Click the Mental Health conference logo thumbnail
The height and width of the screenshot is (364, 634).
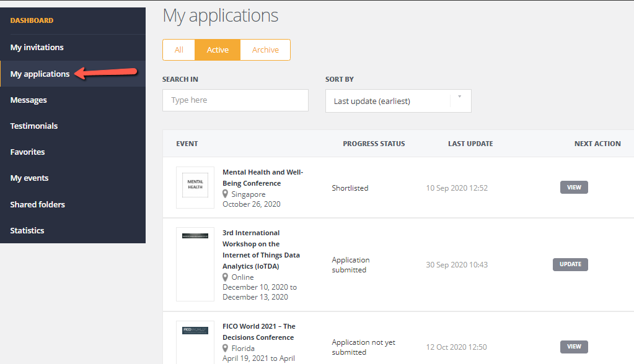click(x=195, y=188)
